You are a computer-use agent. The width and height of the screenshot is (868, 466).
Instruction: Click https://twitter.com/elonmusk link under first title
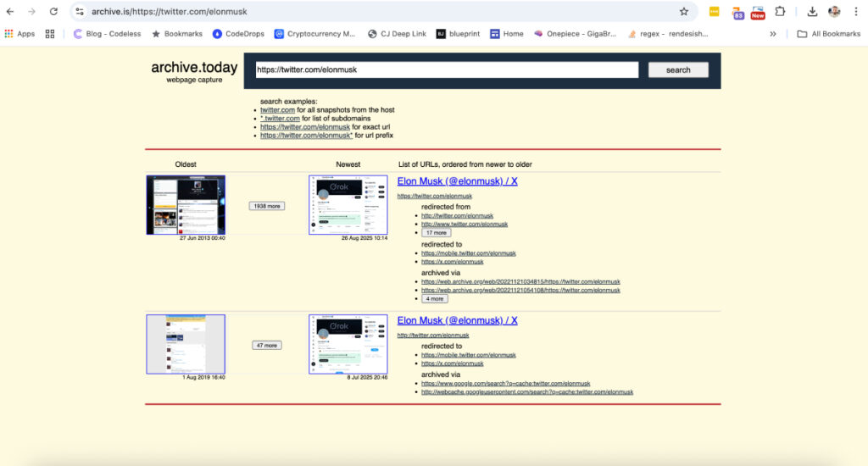coord(435,196)
